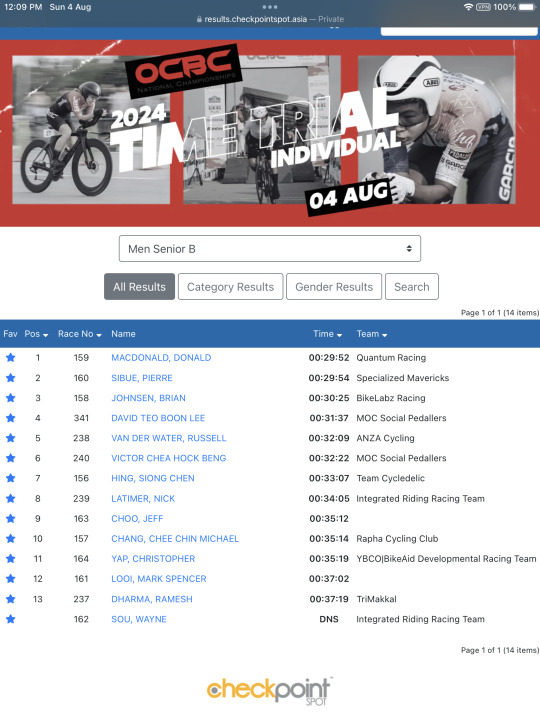Switch to Category Results tab

pos(231,287)
